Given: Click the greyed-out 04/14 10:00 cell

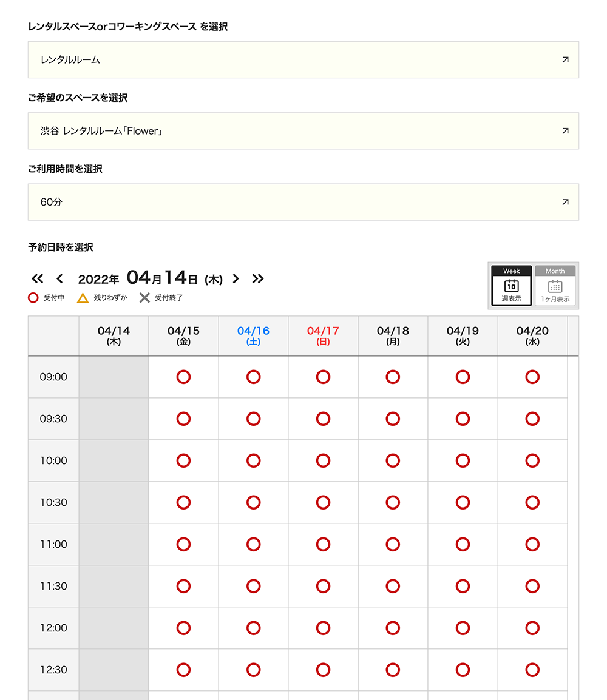Looking at the screenshot, I should [114, 461].
